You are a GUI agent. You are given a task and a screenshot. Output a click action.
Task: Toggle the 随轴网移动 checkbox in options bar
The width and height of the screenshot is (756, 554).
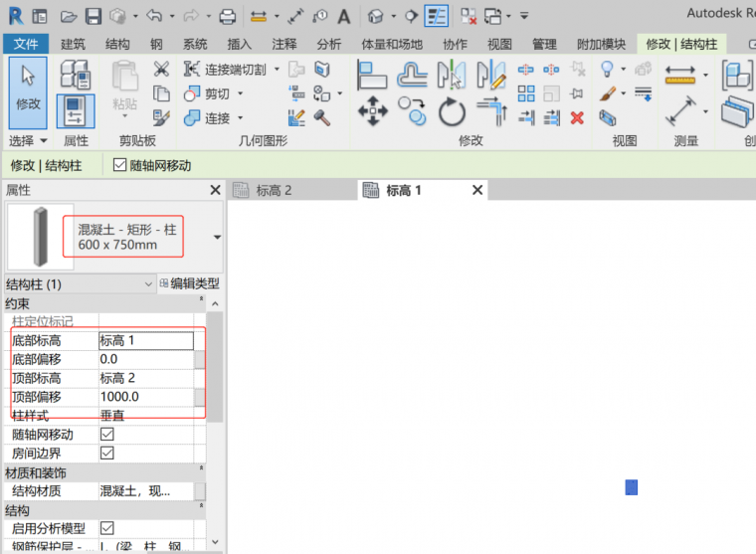120,165
